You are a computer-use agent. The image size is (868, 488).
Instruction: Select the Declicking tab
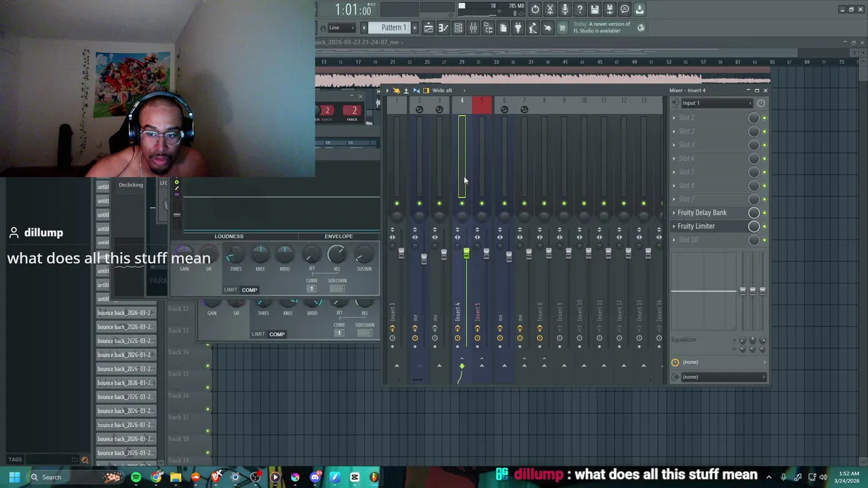[130, 185]
